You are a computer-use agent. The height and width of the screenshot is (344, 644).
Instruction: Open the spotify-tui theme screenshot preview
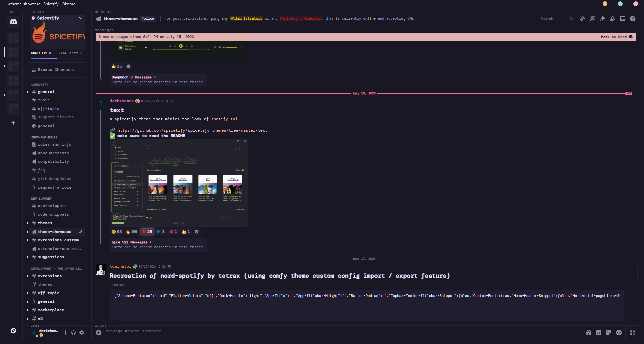179,183
